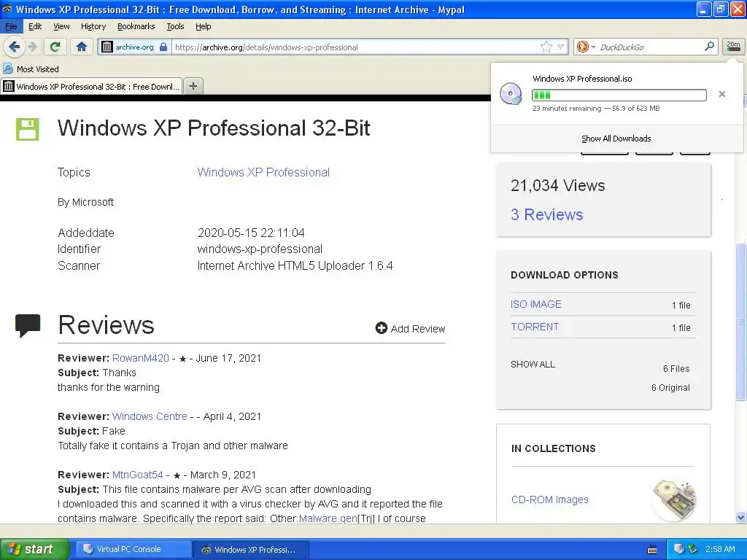The image size is (747, 560).
Task: Open reviewer MtnGoat54 profile
Action: click(138, 475)
